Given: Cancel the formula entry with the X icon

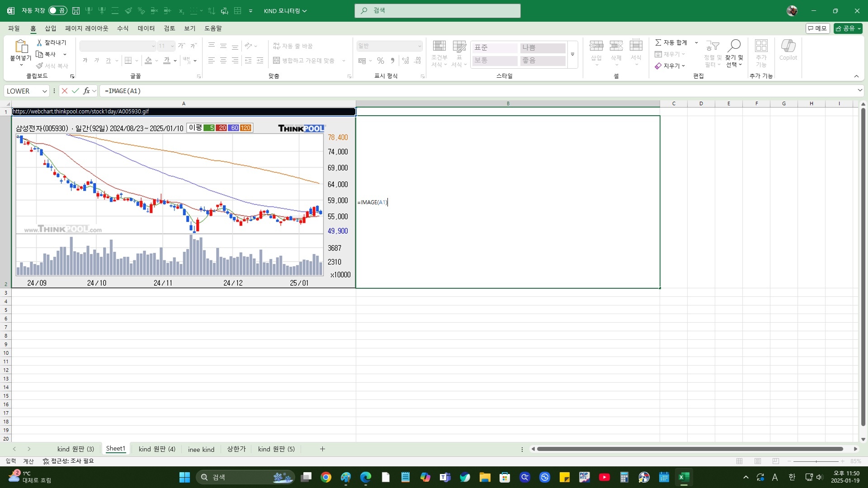Looking at the screenshot, I should click(x=65, y=91).
